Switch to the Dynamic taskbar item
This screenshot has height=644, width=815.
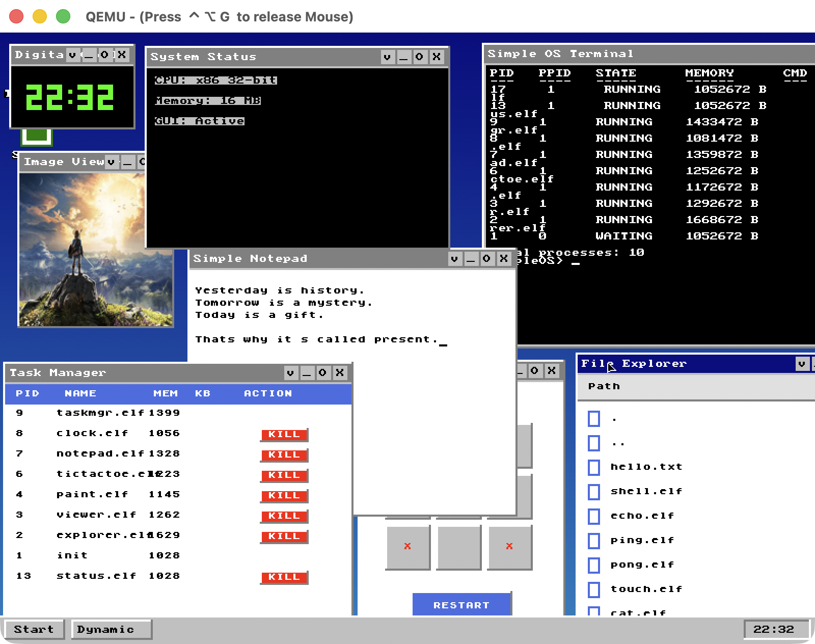coord(111,629)
